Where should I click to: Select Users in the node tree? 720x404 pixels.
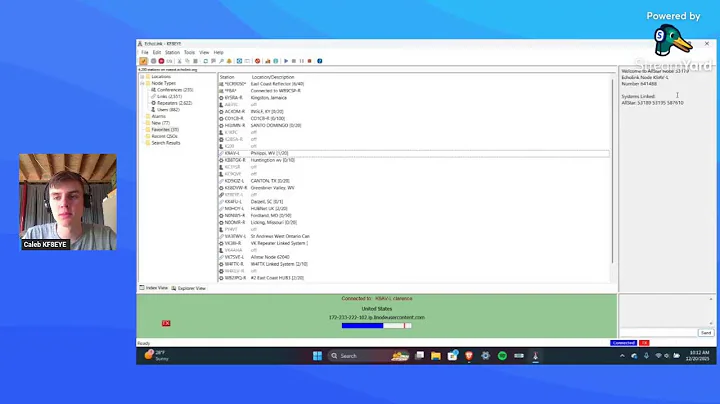[168, 110]
